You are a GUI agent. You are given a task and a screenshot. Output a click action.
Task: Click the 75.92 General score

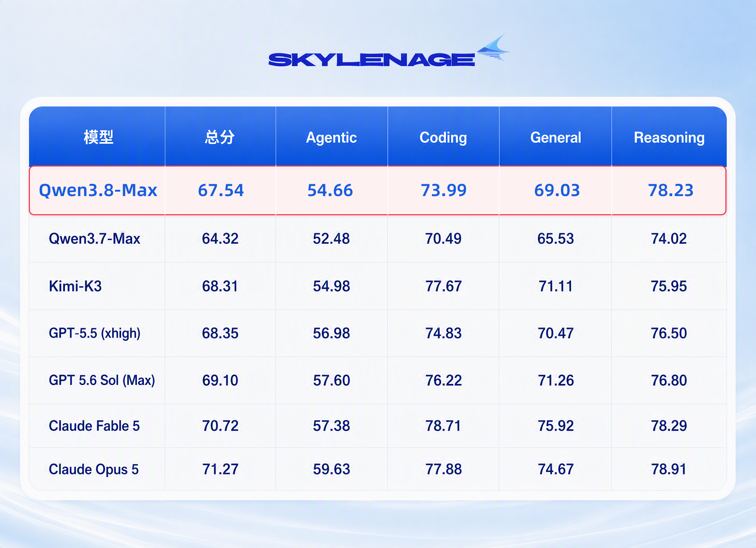coord(556,426)
